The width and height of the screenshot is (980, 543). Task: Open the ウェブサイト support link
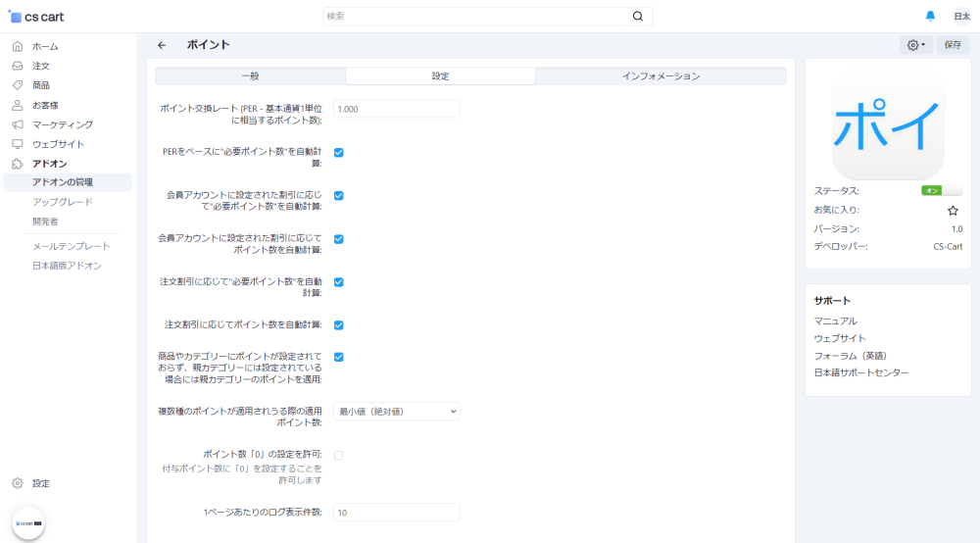[840, 338]
